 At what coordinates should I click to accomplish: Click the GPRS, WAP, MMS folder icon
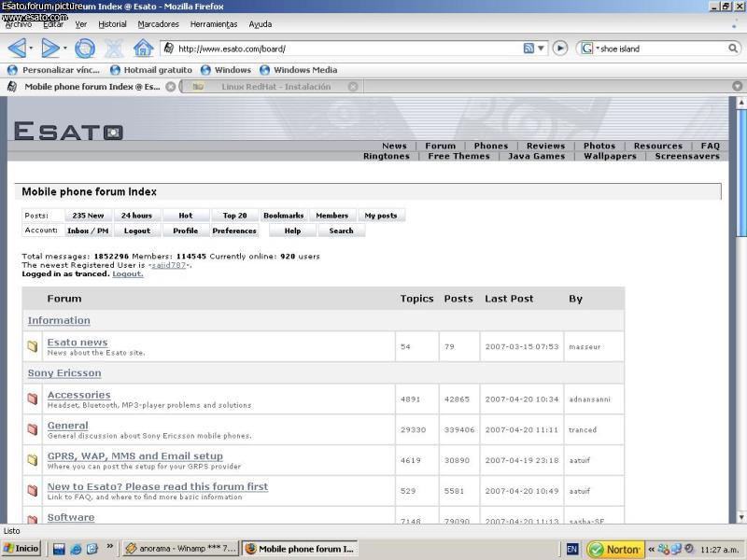33,459
